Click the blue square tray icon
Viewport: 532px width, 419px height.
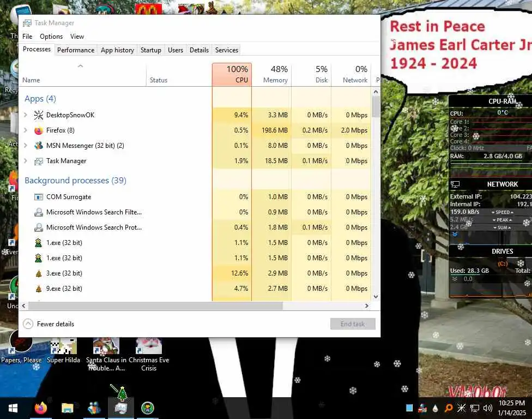tap(409, 408)
